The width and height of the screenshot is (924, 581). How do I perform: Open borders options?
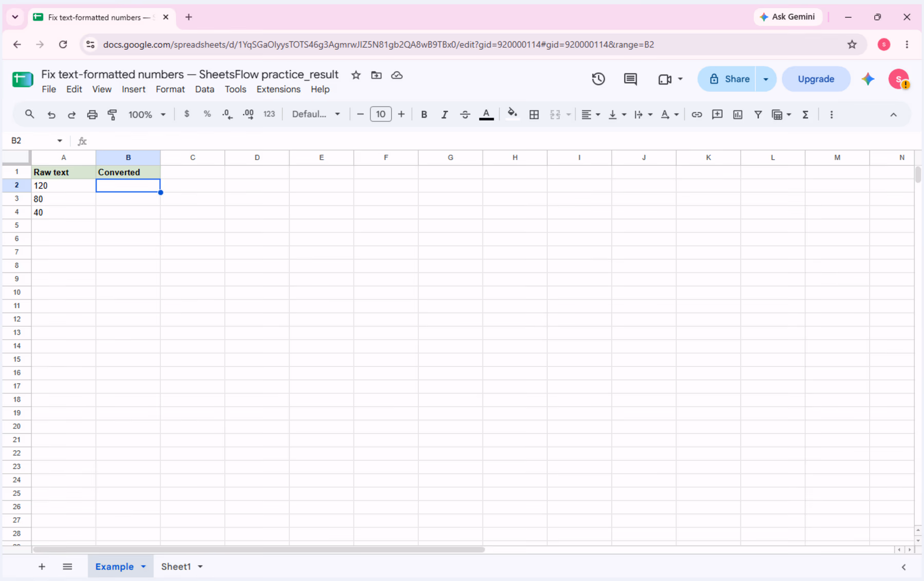click(534, 114)
